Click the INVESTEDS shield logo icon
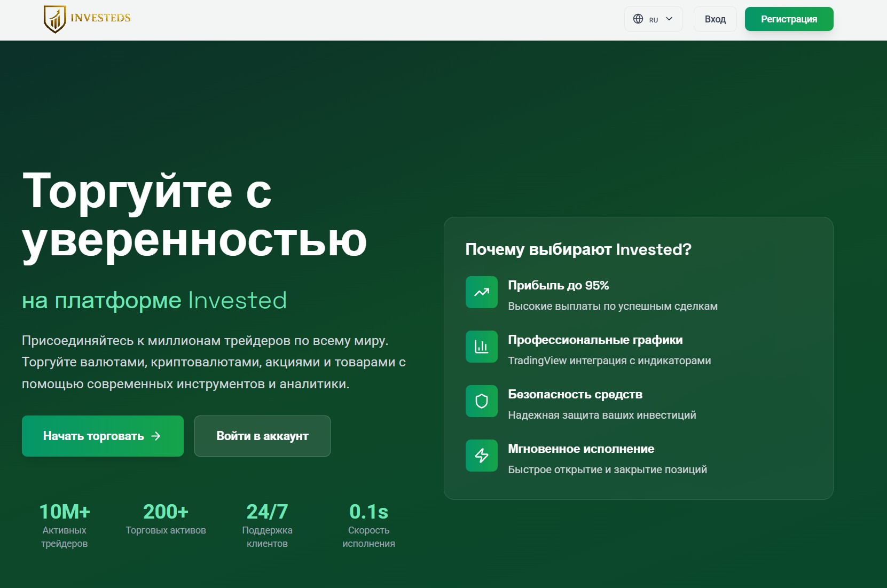Screen dimensions: 887x588 54,19
